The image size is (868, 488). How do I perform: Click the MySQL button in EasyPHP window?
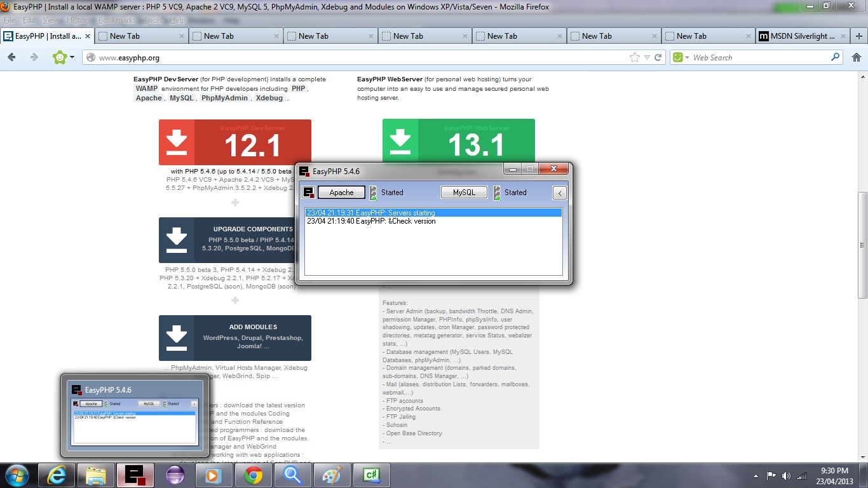464,192
